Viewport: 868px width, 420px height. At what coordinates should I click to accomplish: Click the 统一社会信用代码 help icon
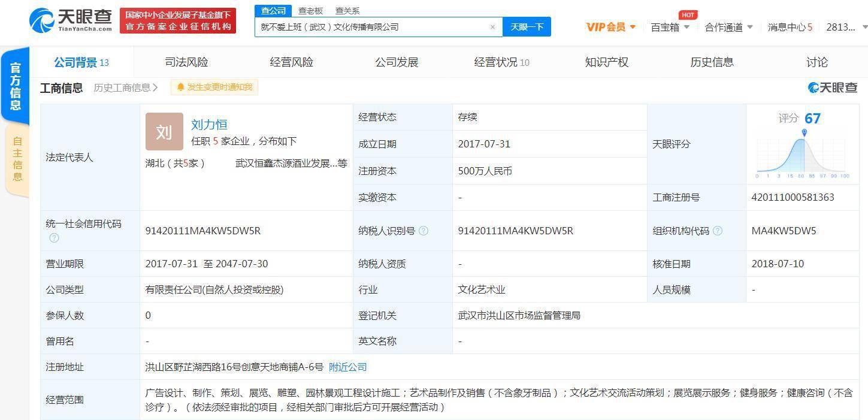tap(54, 238)
